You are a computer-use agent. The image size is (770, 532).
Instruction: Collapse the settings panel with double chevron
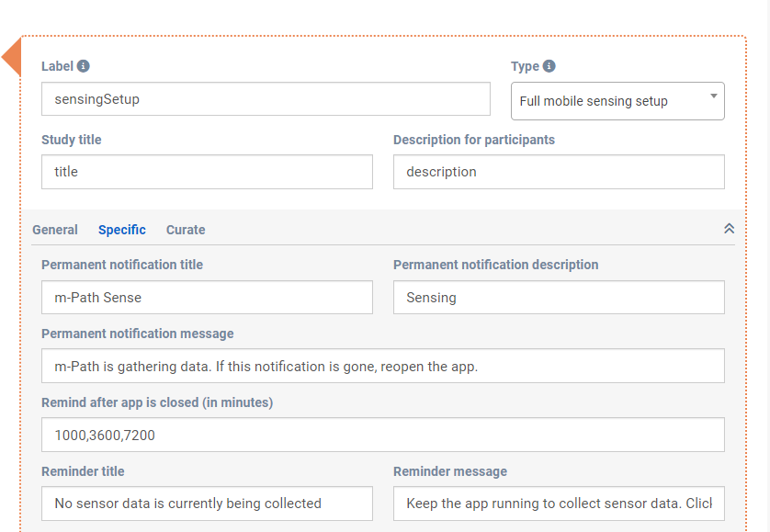click(x=729, y=229)
